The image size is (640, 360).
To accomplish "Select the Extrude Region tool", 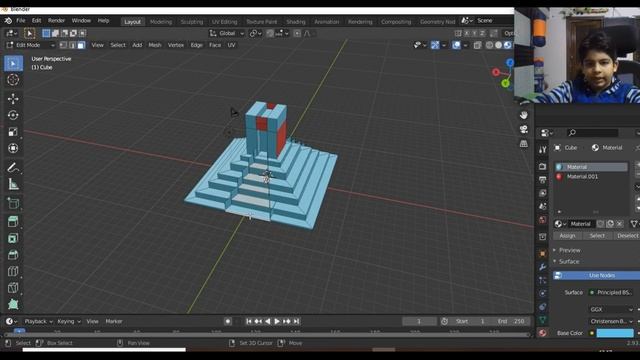I will point(13,222).
